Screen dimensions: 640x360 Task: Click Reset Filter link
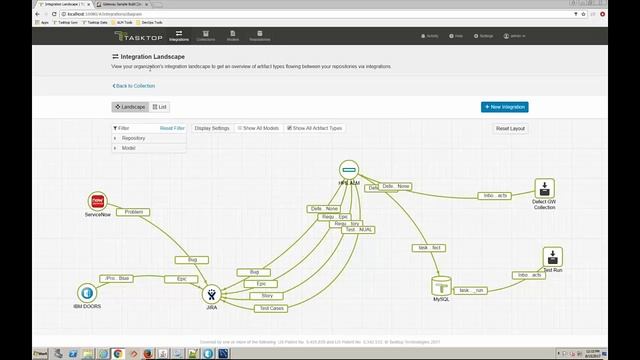[172, 128]
